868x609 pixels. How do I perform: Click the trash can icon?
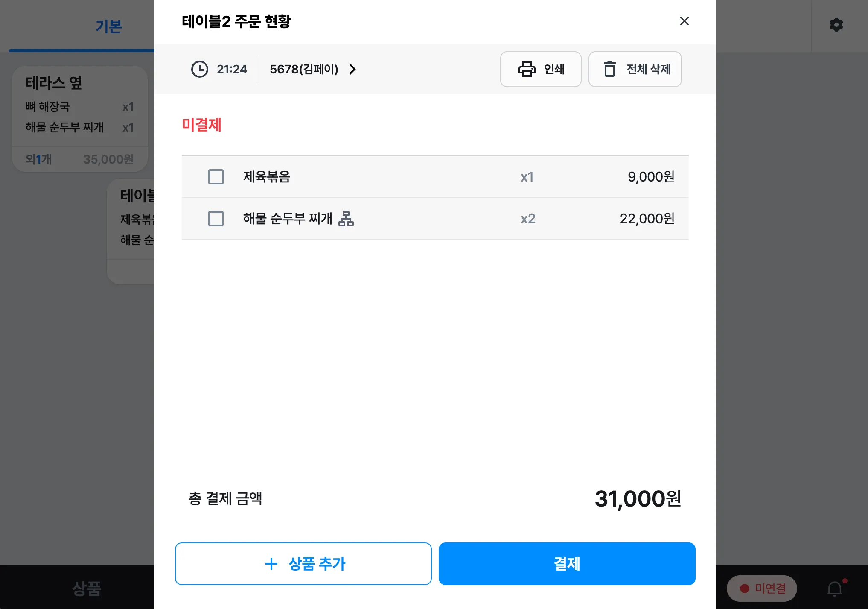pos(609,69)
